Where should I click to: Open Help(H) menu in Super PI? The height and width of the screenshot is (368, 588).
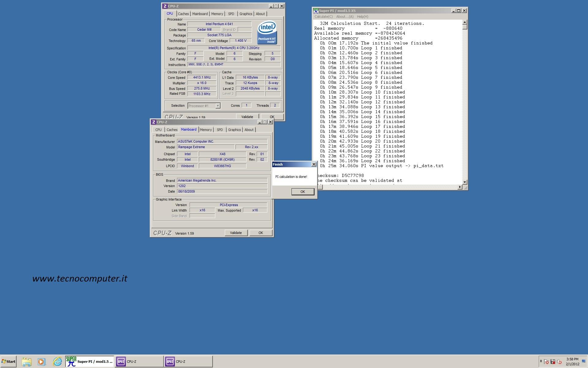click(363, 17)
